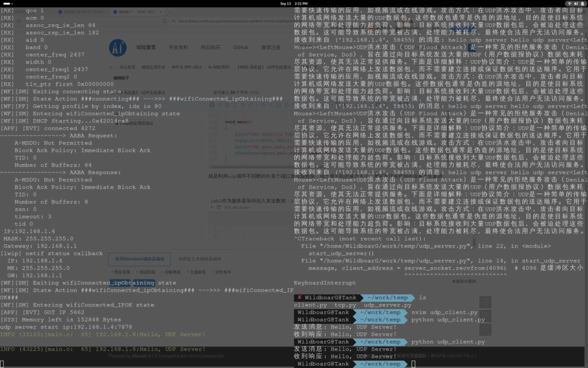Viewport: 588px width, 368px height.
Task: Go to 模组应用开发 breadcrumb
Action: [x=153, y=67]
